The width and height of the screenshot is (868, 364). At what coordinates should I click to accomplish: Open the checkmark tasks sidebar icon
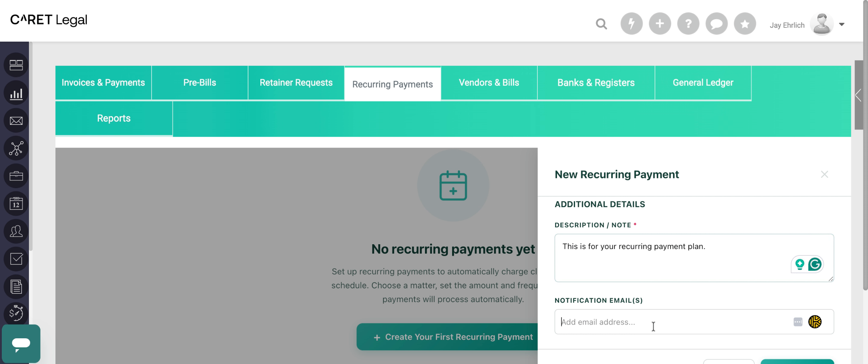click(16, 259)
